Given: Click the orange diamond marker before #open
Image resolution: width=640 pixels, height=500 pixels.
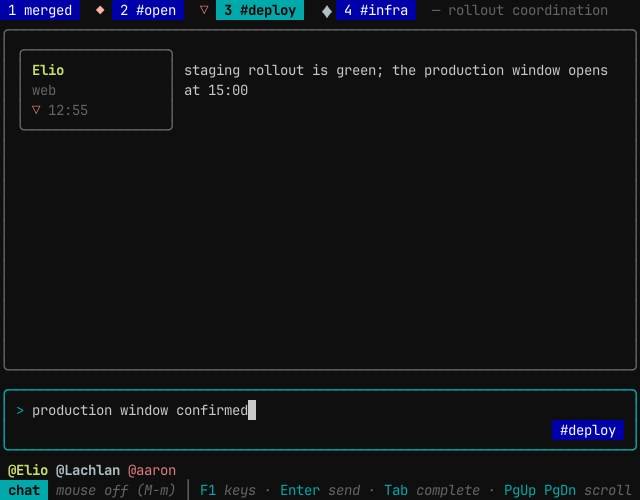Looking at the screenshot, I should (100, 10).
